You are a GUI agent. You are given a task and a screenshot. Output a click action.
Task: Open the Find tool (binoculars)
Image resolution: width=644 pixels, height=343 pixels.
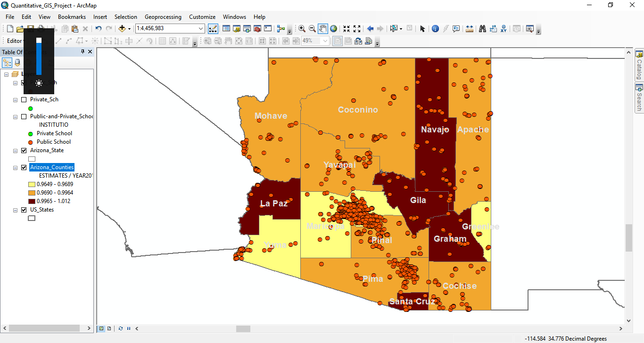coord(483,28)
